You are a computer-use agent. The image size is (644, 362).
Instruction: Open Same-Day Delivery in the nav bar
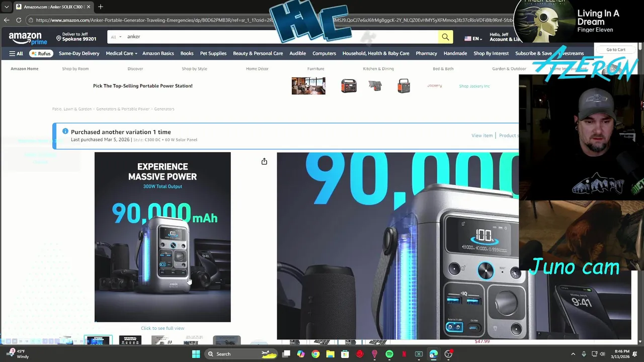pos(79,53)
